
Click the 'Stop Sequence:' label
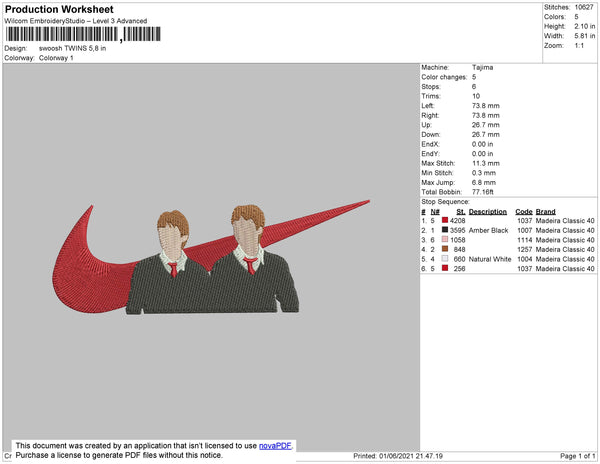coord(445,202)
